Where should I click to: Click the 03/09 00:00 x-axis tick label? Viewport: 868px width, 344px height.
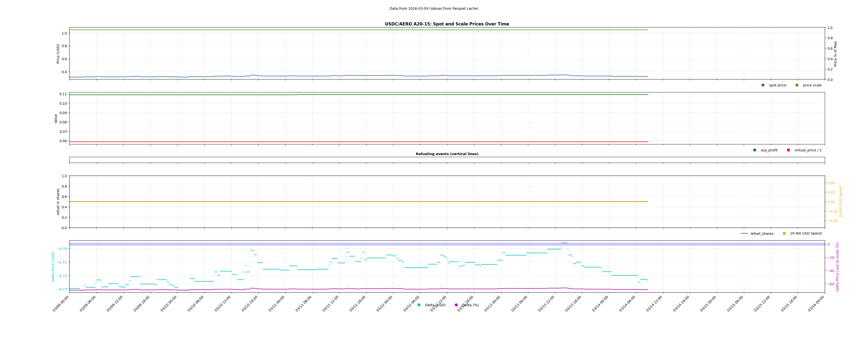(61, 304)
